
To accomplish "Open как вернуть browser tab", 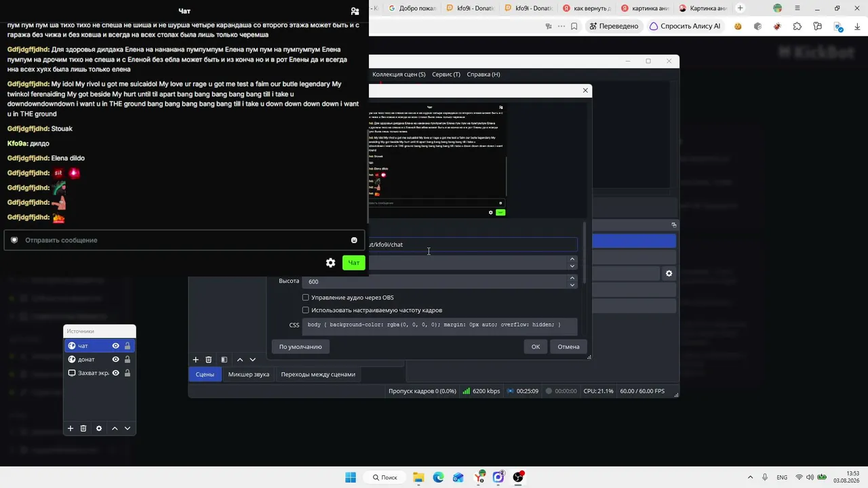I will (587, 8).
